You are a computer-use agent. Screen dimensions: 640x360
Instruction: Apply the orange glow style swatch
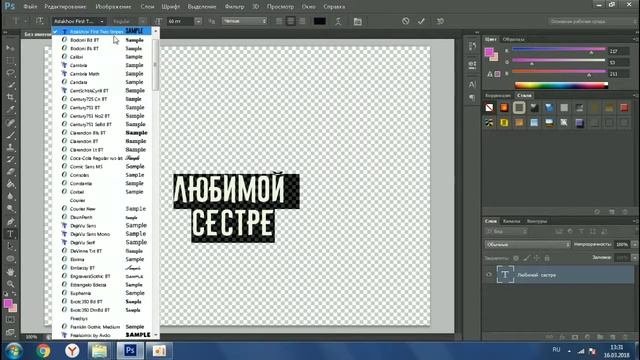504,107
